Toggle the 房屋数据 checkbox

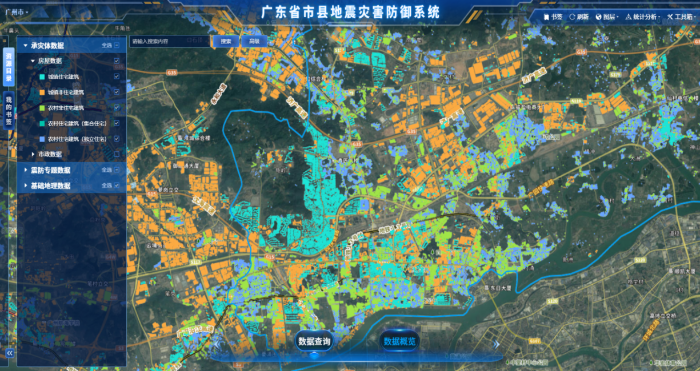[117, 61]
